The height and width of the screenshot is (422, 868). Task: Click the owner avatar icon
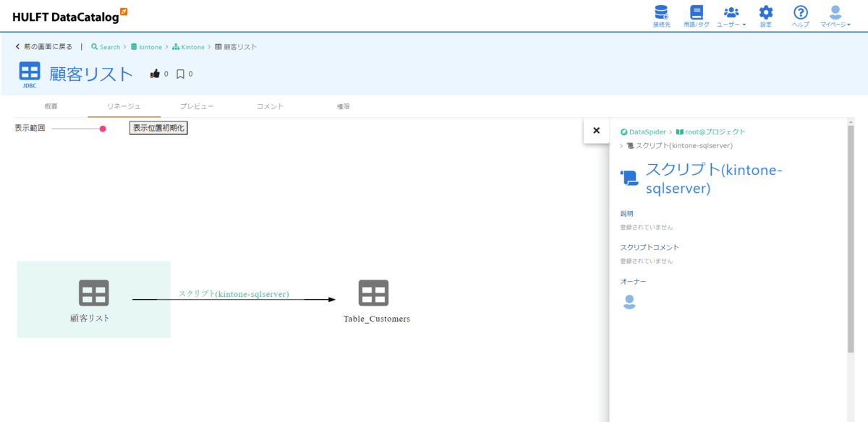coord(629,302)
